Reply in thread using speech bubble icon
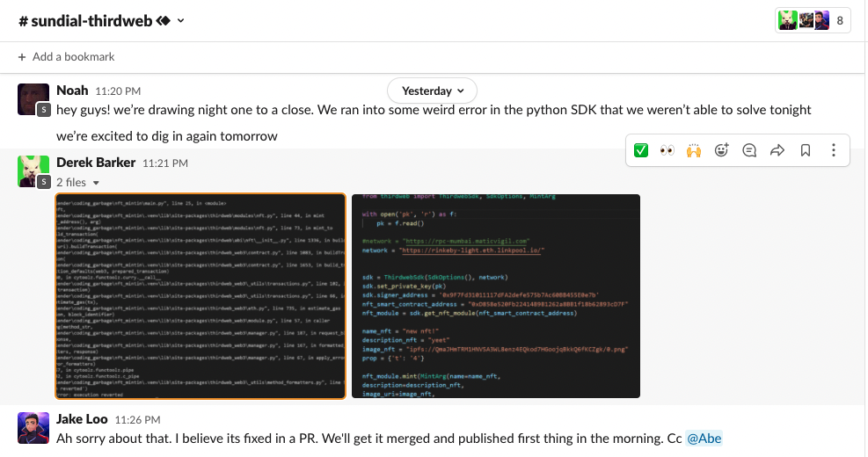Viewport: 868px width, 457px height. [x=749, y=150]
